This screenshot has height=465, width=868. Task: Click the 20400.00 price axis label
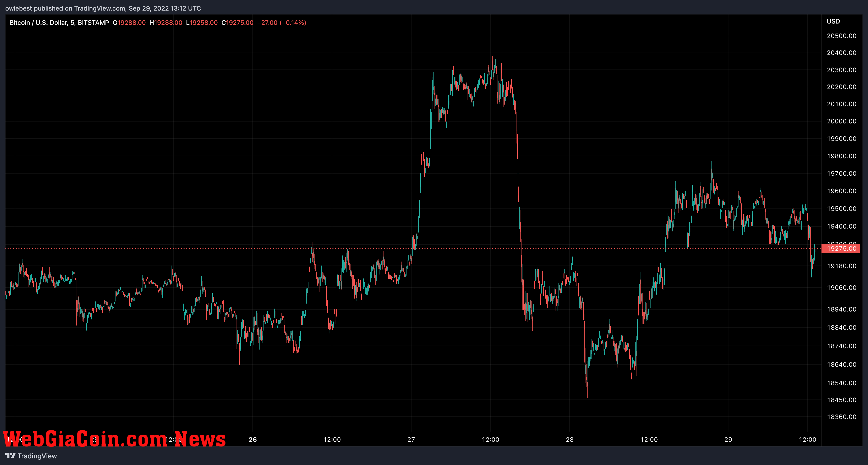click(x=841, y=53)
